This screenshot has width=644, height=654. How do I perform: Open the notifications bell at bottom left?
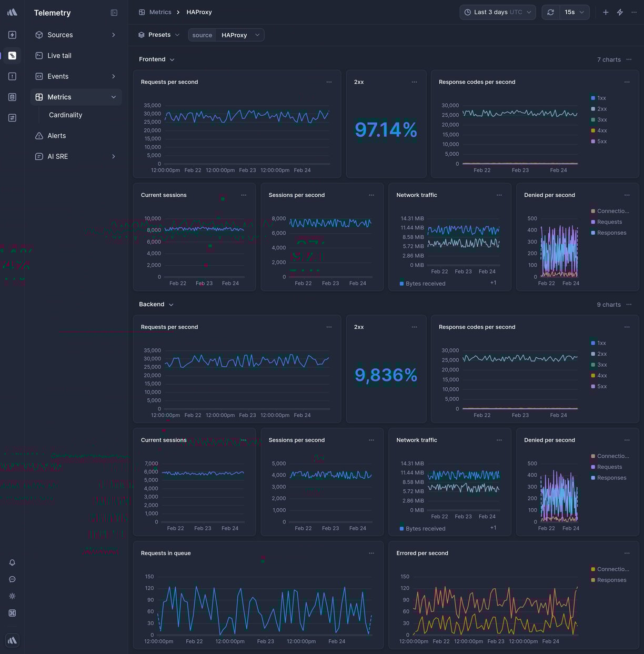pyautogui.click(x=12, y=562)
